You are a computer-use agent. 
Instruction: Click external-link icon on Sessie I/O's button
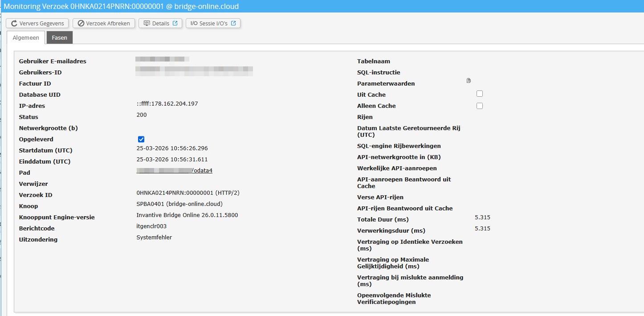point(233,23)
